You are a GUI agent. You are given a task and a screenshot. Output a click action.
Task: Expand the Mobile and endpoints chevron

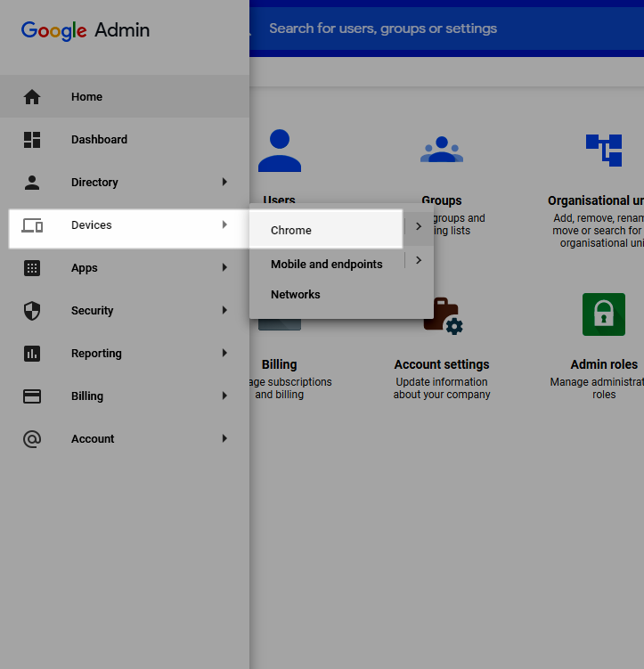pyautogui.click(x=419, y=260)
